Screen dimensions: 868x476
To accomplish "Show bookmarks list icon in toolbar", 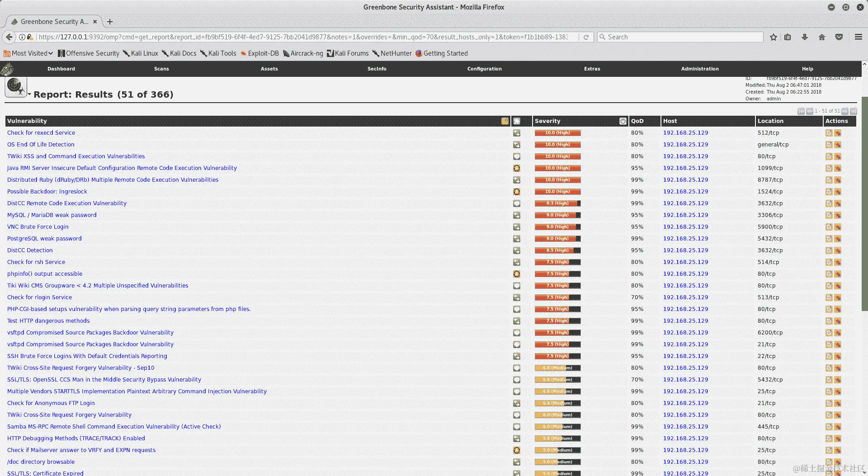I will [x=788, y=37].
